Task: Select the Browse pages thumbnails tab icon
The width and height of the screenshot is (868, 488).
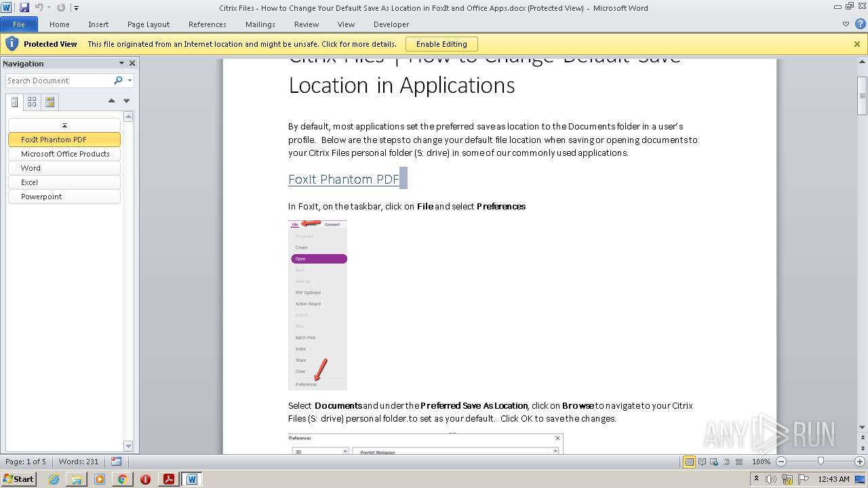Action: (x=32, y=102)
